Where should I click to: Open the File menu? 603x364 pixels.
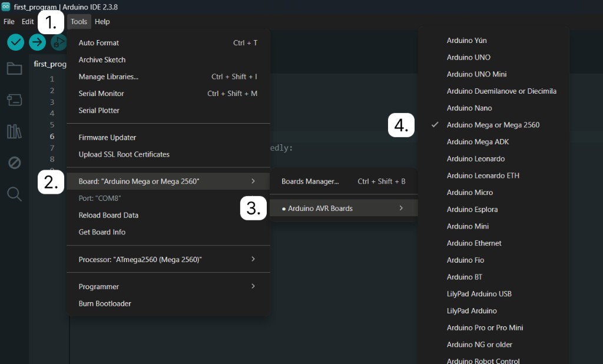click(x=9, y=22)
